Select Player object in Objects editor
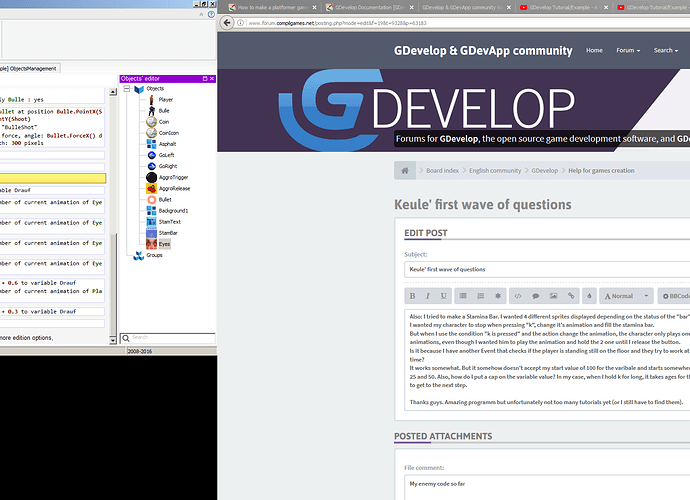Image resolution: width=690 pixels, height=500 pixels. 165,100
